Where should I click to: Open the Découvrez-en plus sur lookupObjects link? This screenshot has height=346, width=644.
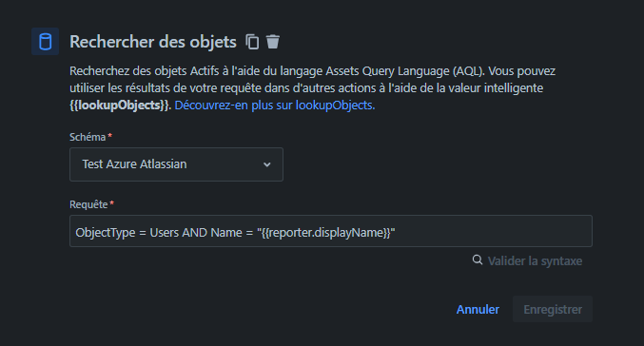[275, 106]
